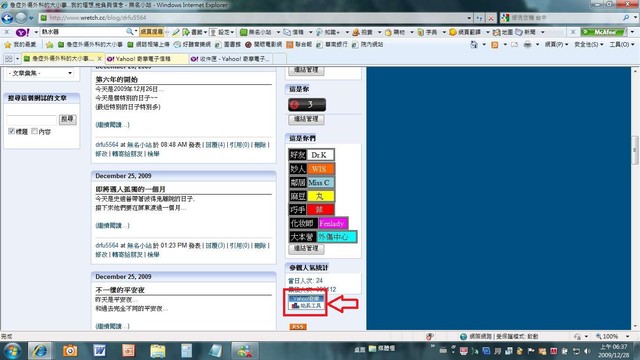Go back with the browser Back button

tap(7, 18)
